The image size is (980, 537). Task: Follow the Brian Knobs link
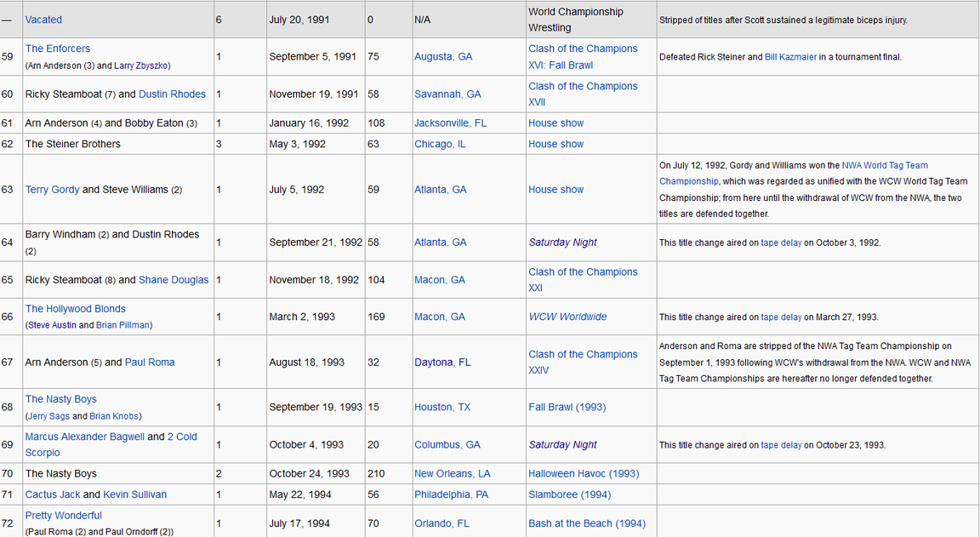click(x=114, y=415)
